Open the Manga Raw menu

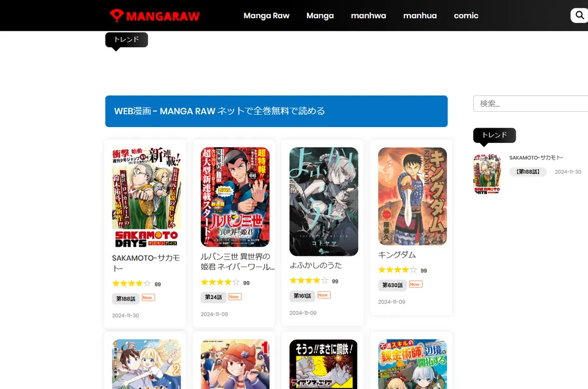[266, 16]
